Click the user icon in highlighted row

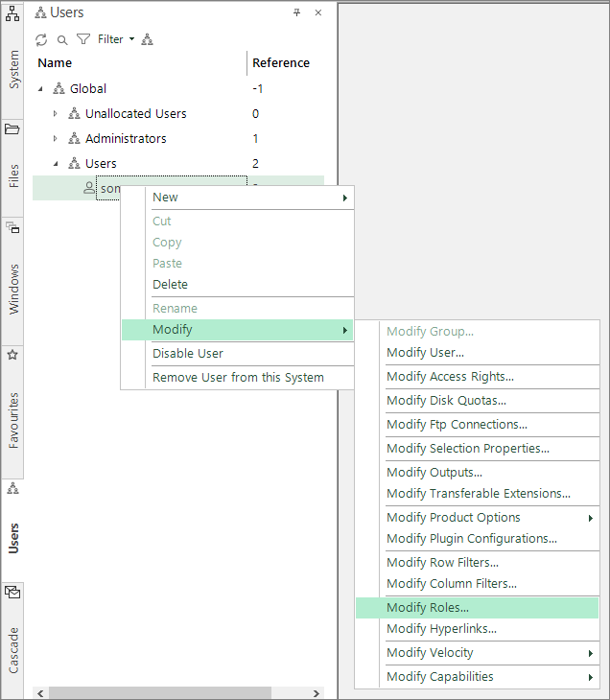(89, 188)
